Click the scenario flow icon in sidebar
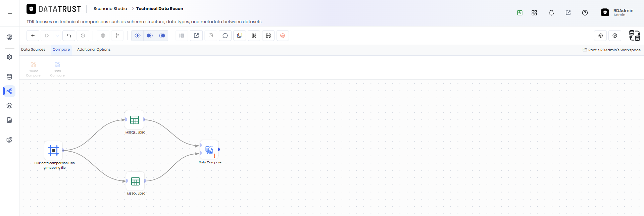 pos(9,91)
